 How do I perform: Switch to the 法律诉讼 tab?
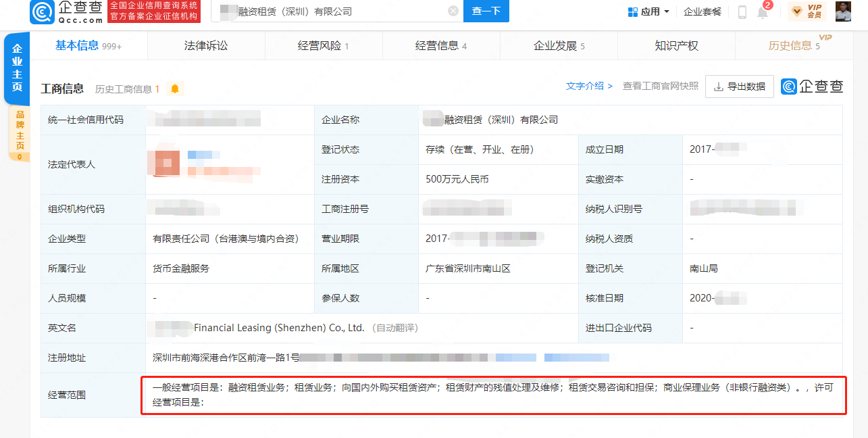pyautogui.click(x=206, y=45)
